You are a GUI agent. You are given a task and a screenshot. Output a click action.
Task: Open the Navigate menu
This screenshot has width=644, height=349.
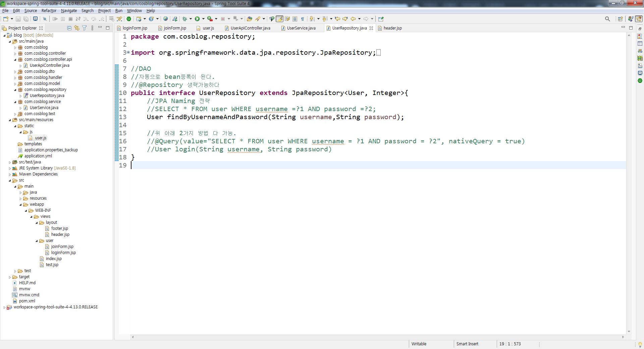click(69, 11)
